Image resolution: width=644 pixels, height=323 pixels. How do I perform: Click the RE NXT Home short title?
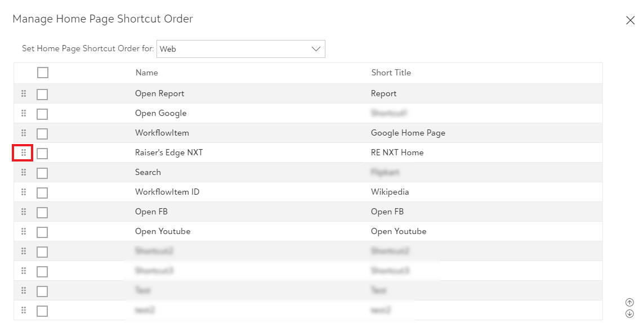click(x=397, y=152)
